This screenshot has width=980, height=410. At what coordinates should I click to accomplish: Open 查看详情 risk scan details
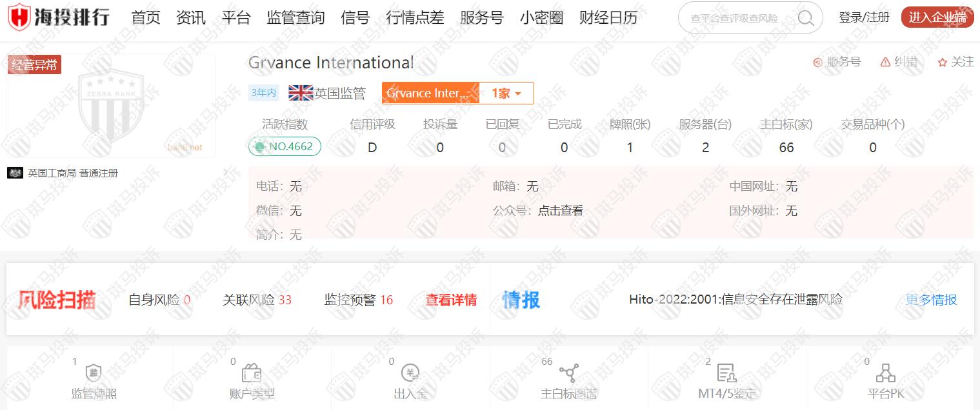[x=450, y=300]
